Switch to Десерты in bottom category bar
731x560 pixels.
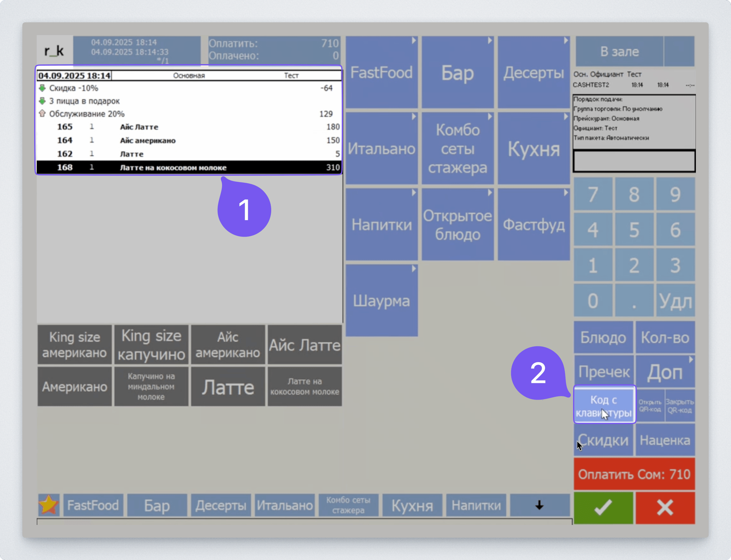point(221,505)
